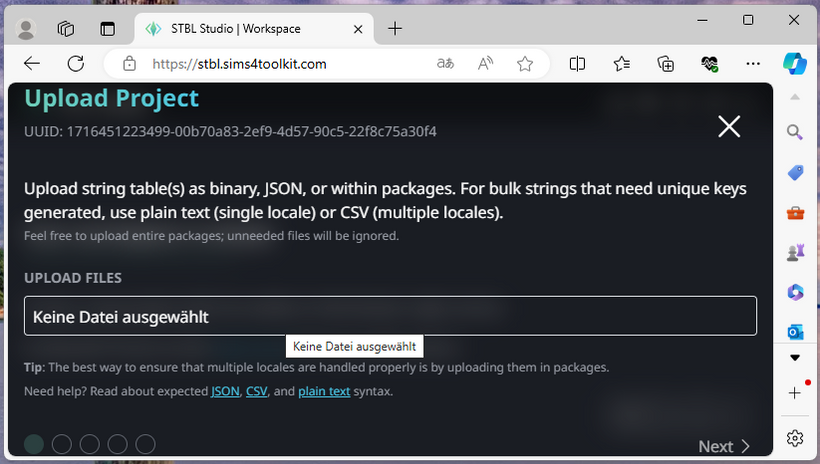This screenshot has height=464, width=820.
Task: Select the second wizard step dot
Action: click(62, 444)
